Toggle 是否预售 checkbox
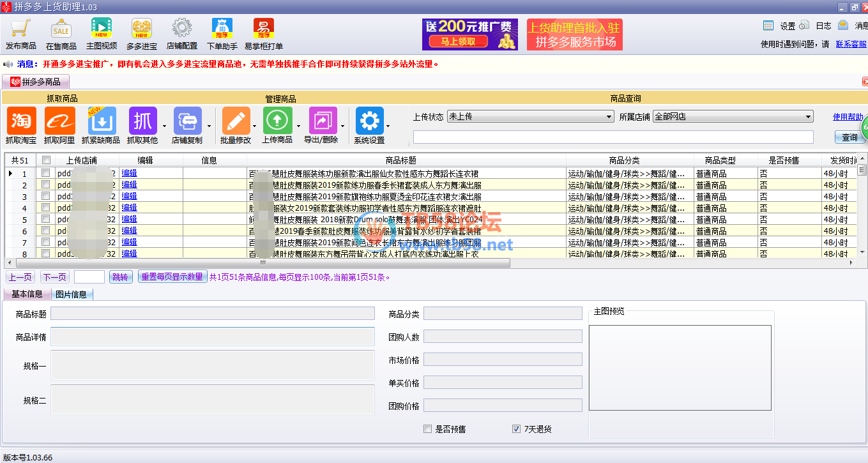This screenshot has width=868, height=463. (x=428, y=429)
